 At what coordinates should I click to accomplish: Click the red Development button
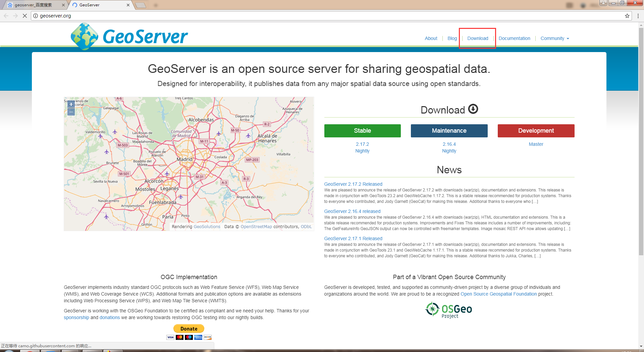(536, 131)
